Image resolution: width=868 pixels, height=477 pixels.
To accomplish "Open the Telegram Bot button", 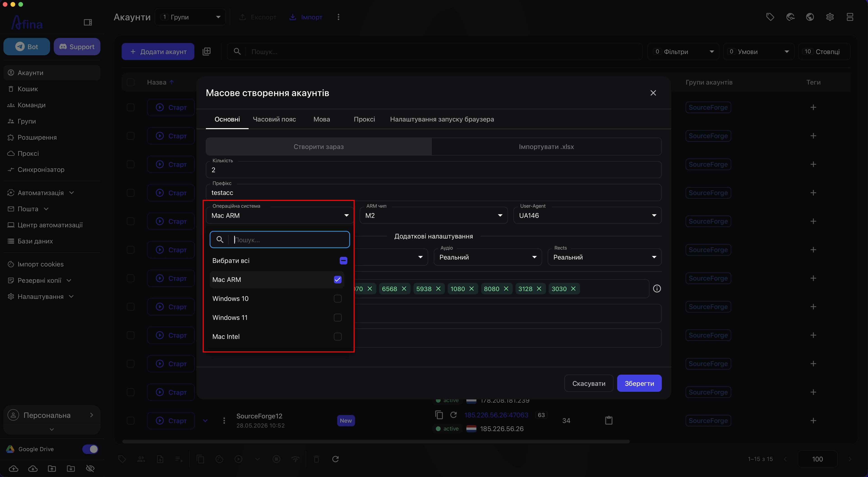I will 27,47.
